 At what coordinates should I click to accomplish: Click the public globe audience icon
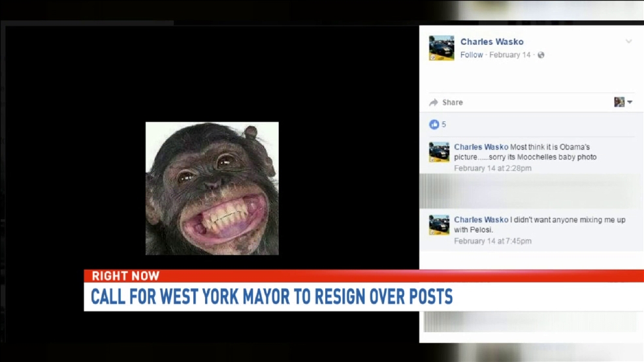(x=541, y=55)
